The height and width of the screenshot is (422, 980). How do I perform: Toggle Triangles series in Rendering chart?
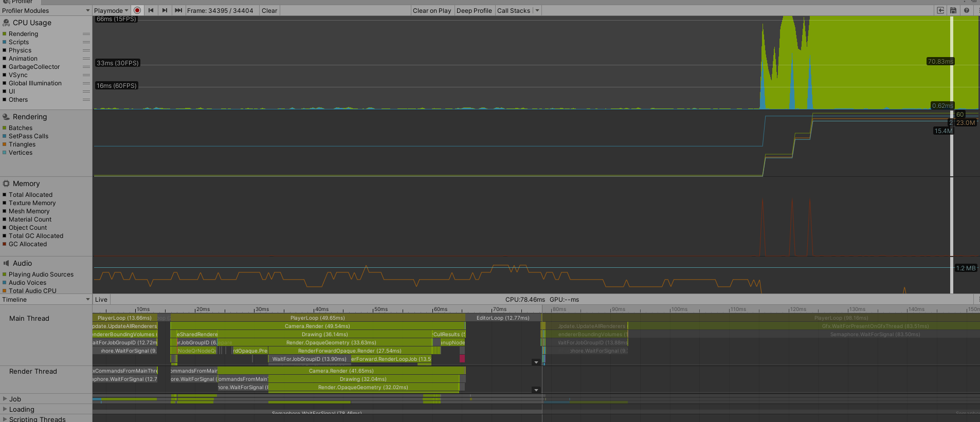click(x=5, y=144)
